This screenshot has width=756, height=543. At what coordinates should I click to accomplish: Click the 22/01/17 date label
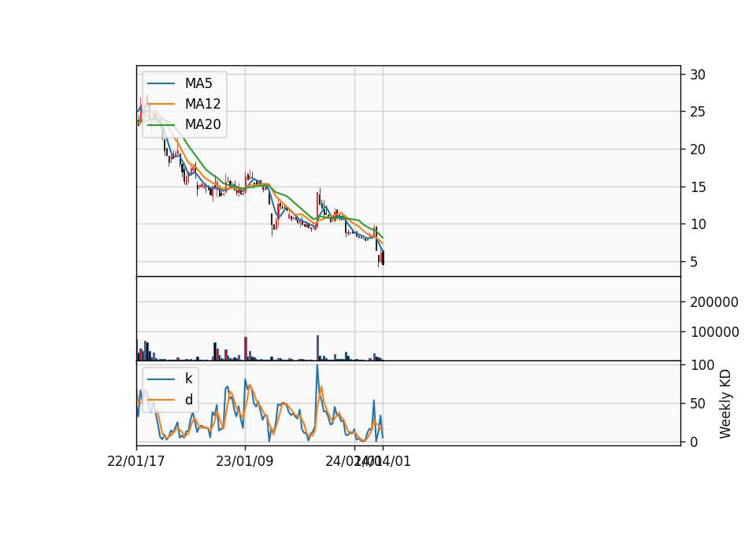click(136, 461)
